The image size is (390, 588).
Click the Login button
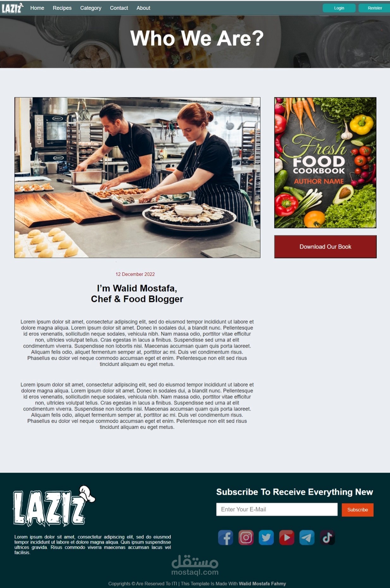pos(339,8)
